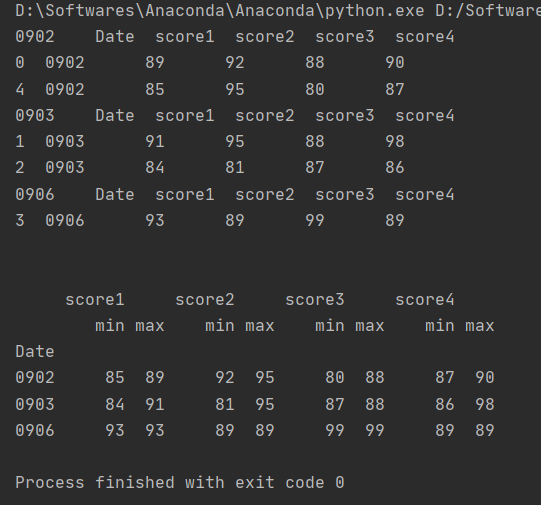
Task: Select the 0903 group label before its Date header
Action: pyautogui.click(x=35, y=116)
